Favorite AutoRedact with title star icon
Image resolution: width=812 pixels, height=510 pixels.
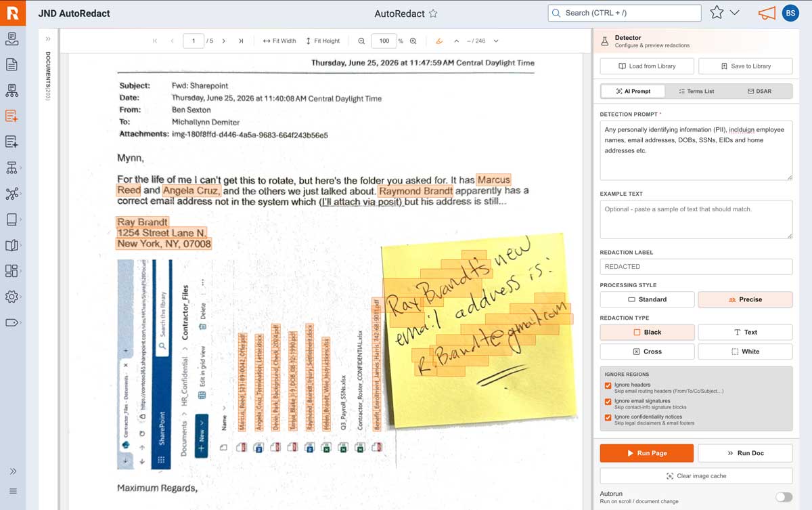tap(433, 14)
